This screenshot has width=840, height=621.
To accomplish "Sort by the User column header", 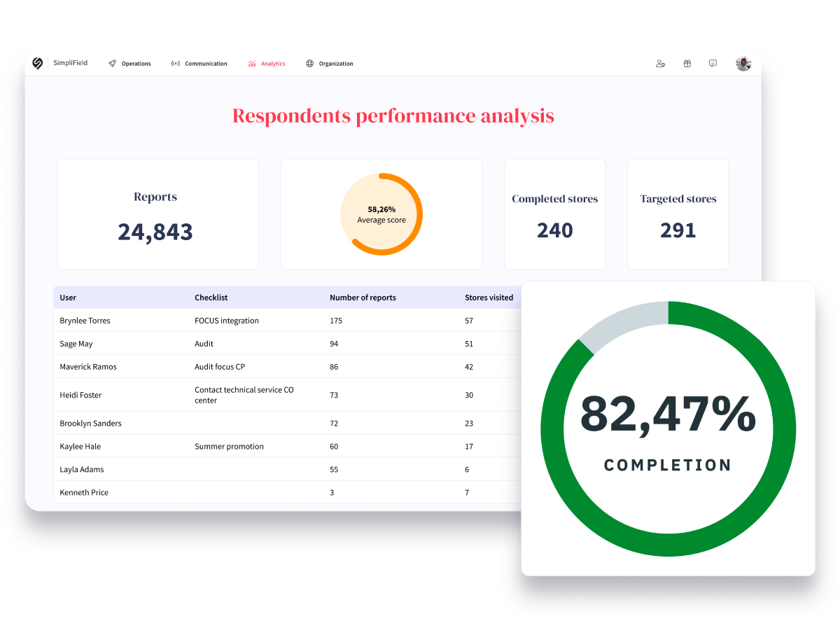I will coord(68,298).
